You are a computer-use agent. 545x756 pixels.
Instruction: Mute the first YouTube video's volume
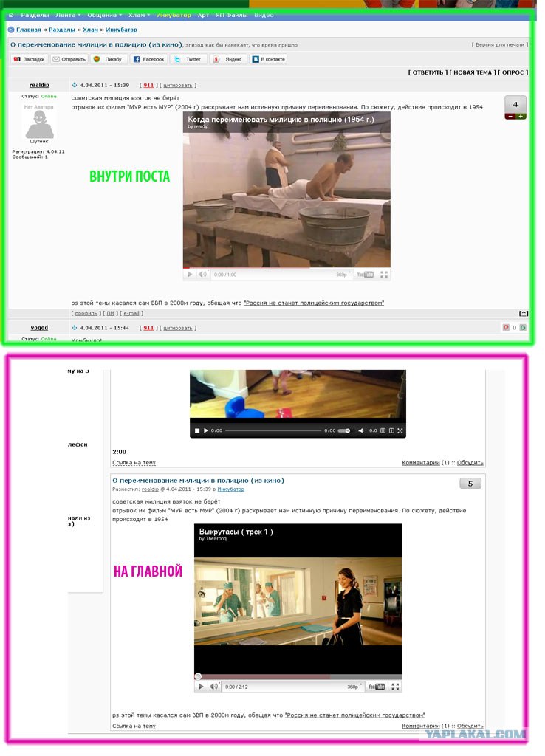(202, 275)
